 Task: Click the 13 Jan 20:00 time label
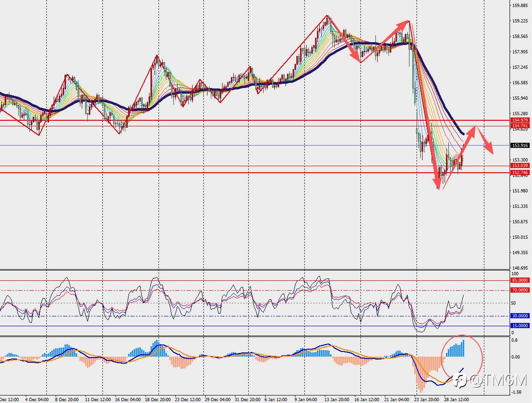pos(337,400)
